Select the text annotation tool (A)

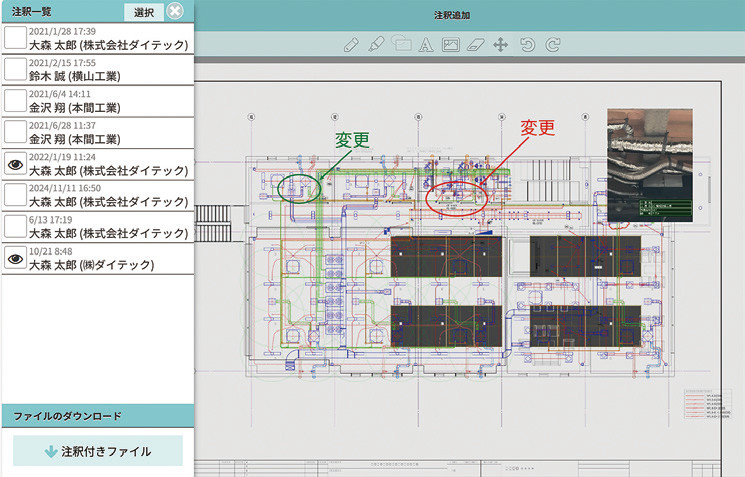426,45
